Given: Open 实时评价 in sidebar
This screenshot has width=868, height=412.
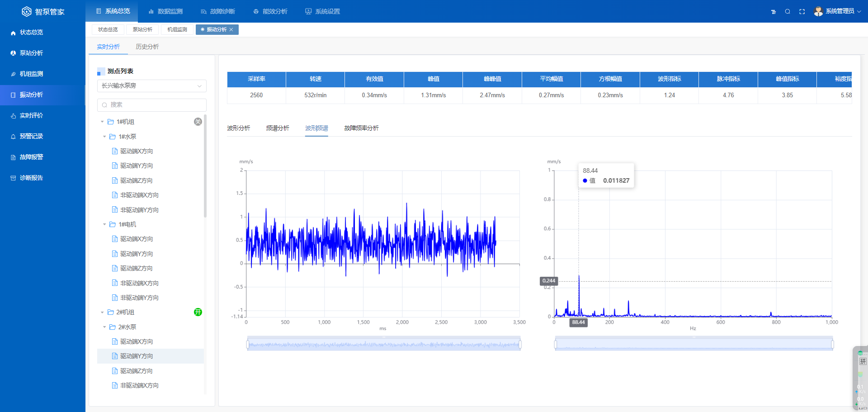Looking at the screenshot, I should pos(31,115).
